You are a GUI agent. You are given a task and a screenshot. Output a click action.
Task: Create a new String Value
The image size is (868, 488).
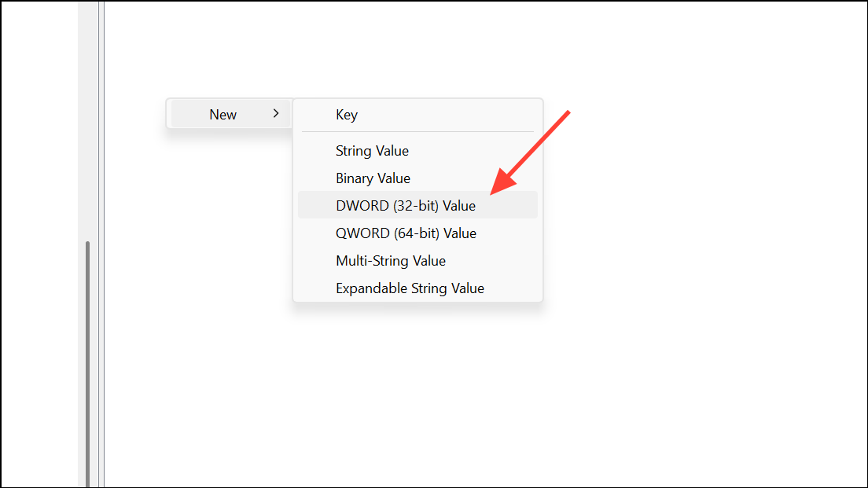coord(372,151)
